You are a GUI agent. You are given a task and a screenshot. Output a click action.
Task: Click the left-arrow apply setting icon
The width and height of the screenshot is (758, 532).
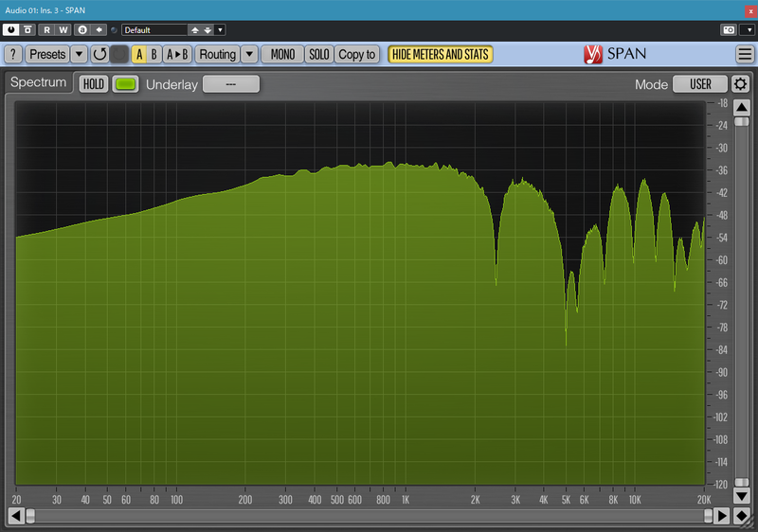point(99,30)
